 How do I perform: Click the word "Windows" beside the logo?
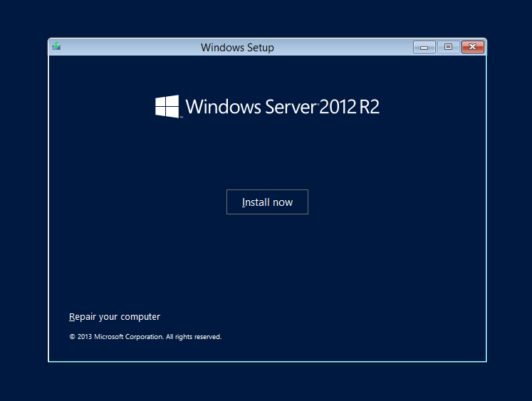click(x=224, y=107)
